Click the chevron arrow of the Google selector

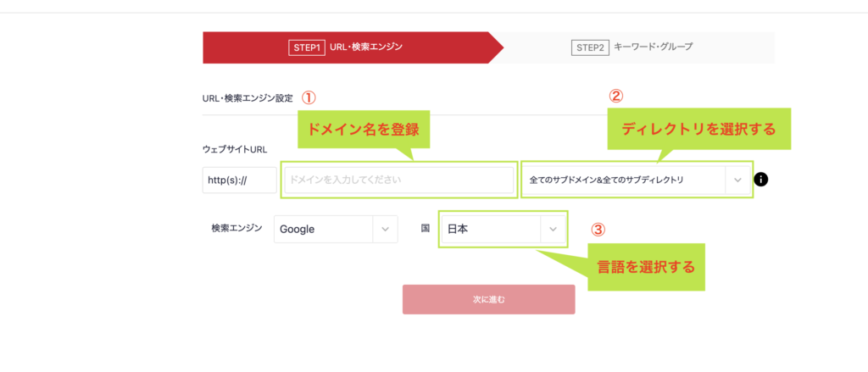(x=385, y=229)
